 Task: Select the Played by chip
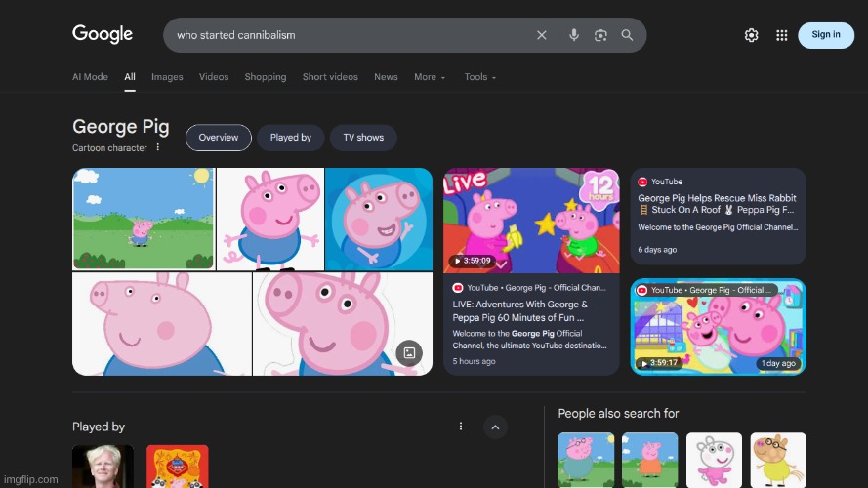pos(291,138)
